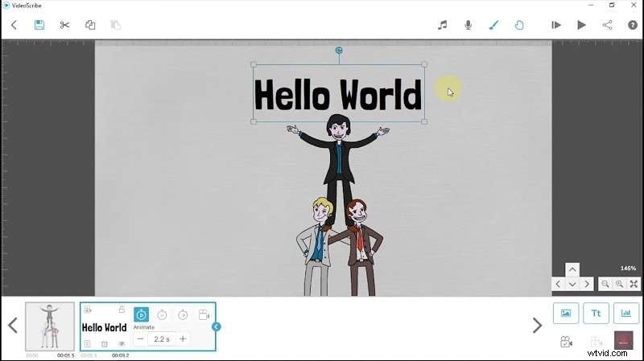Record a voiceover with the microphone
Image resolution: width=644 pixels, height=361 pixels.
pos(468,25)
